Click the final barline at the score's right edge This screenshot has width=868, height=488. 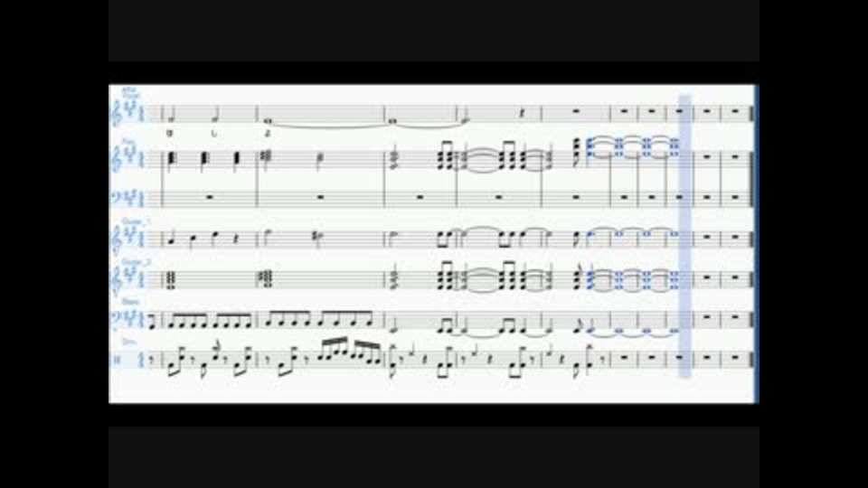[x=751, y=236]
